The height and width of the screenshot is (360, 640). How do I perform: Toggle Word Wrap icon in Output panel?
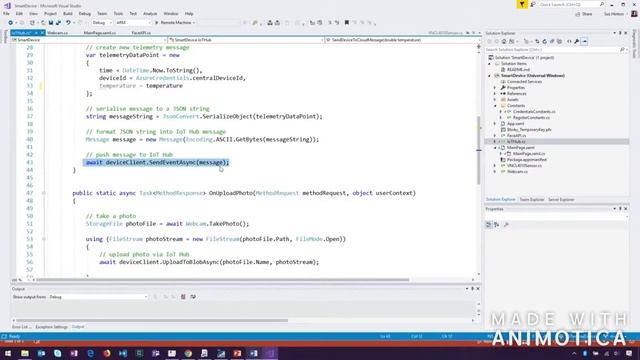[x=193, y=297]
